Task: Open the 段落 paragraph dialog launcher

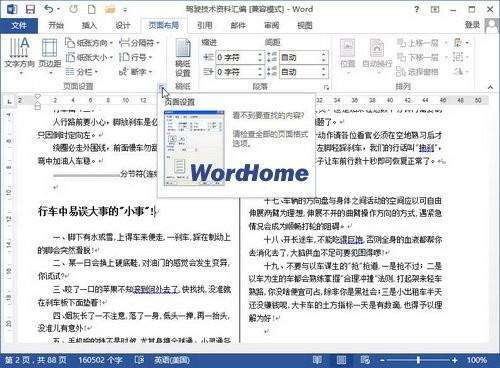Action: point(326,87)
